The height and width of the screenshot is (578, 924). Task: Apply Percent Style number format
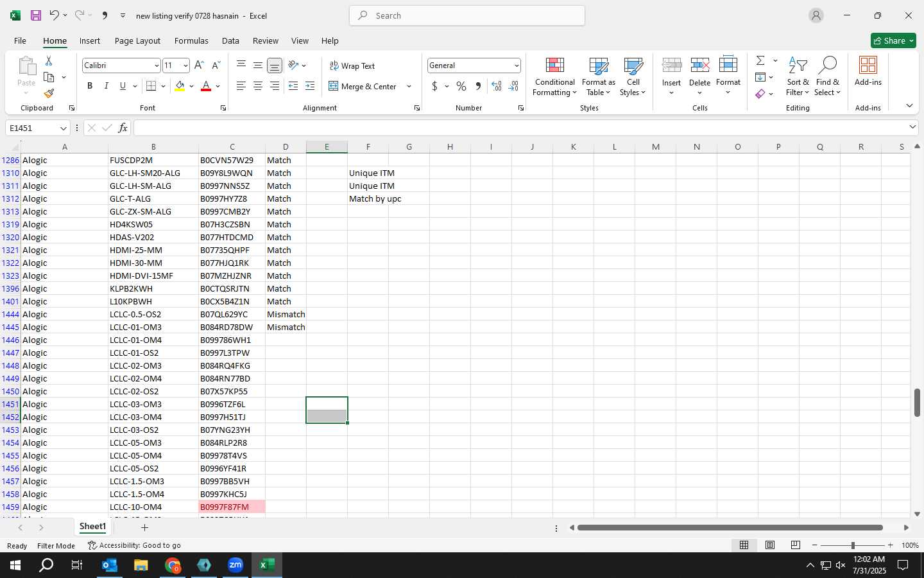[461, 86]
